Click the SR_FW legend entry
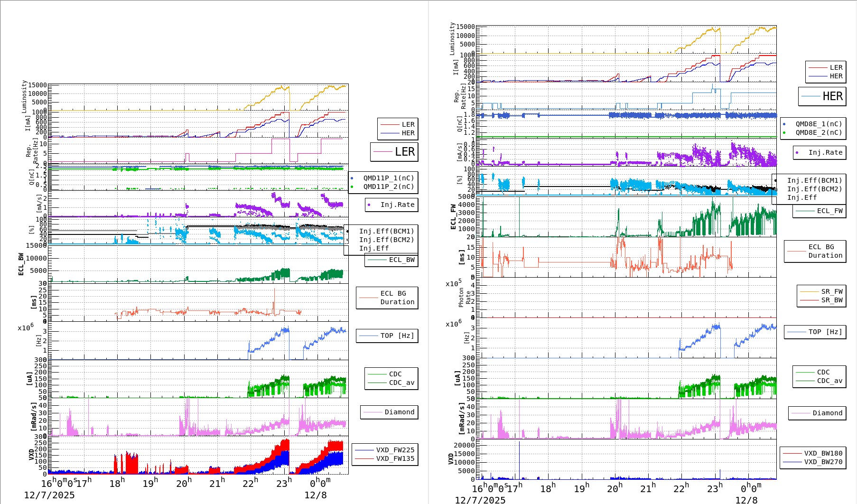This screenshot has width=857, height=504. click(831, 291)
